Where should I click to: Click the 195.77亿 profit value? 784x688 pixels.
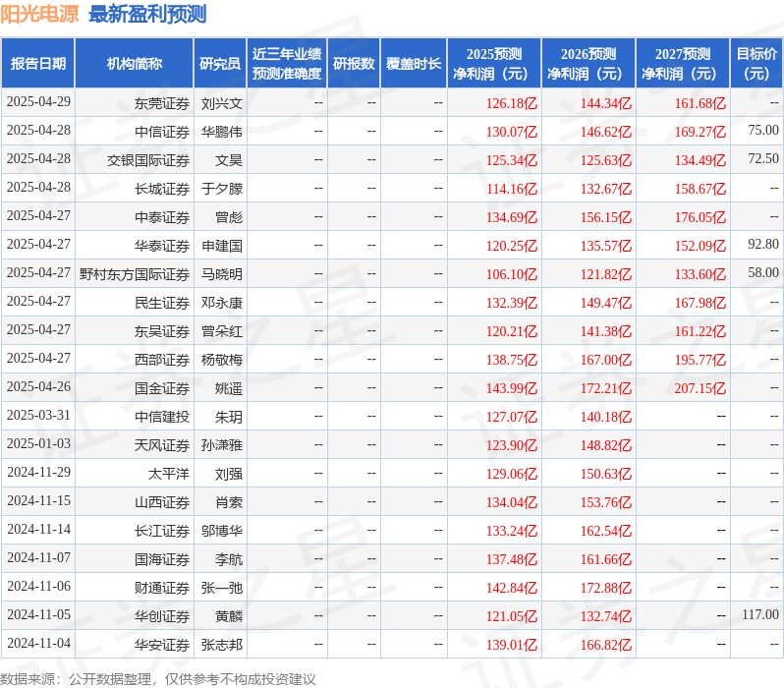click(x=700, y=361)
